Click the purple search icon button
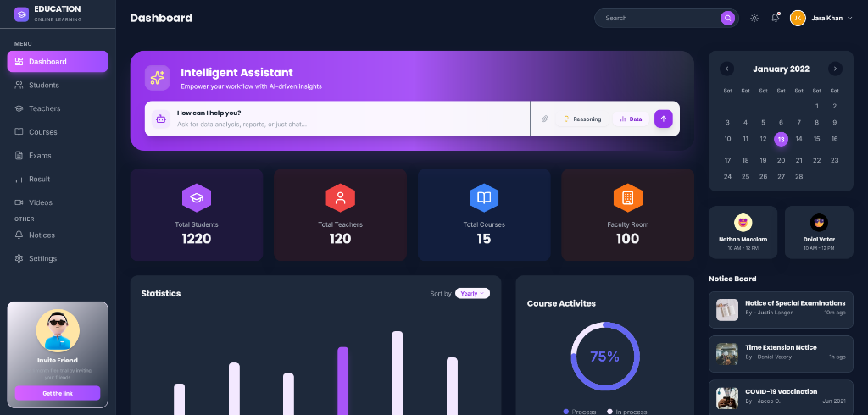 click(x=727, y=18)
